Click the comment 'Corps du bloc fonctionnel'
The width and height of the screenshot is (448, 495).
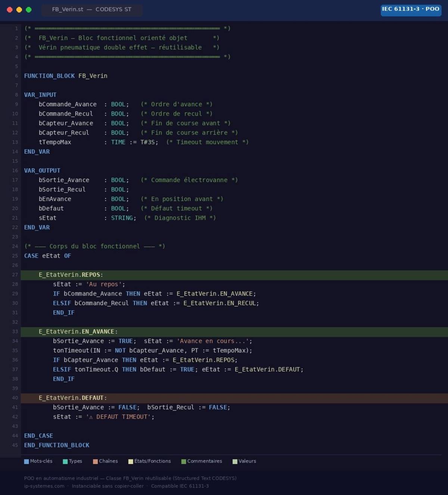95,246
